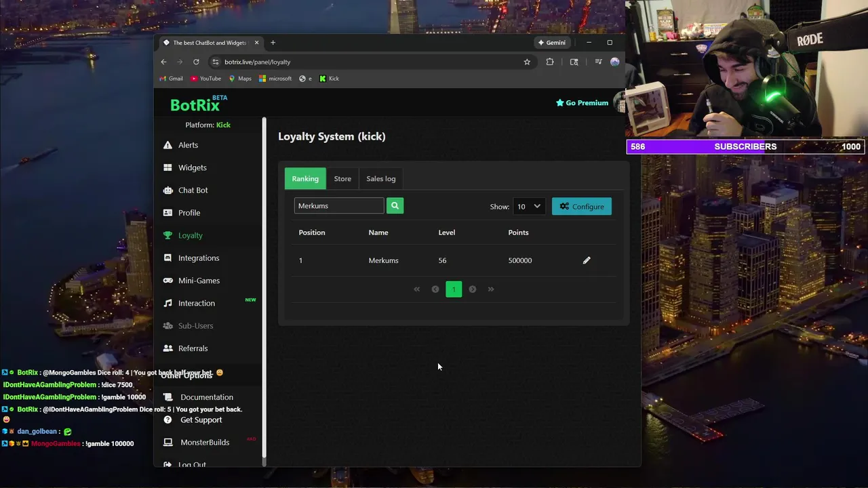Screen dimensions: 868x488
Task: Open the Kick bookmark
Action: point(329,79)
